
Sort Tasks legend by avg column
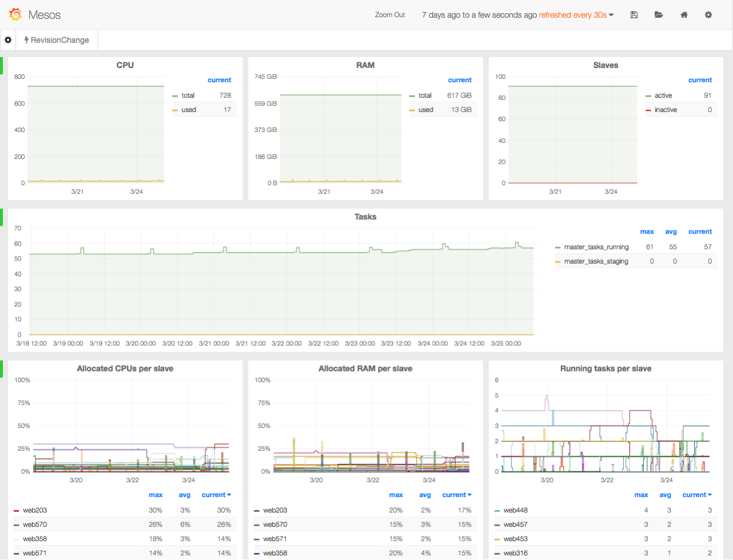(x=671, y=231)
